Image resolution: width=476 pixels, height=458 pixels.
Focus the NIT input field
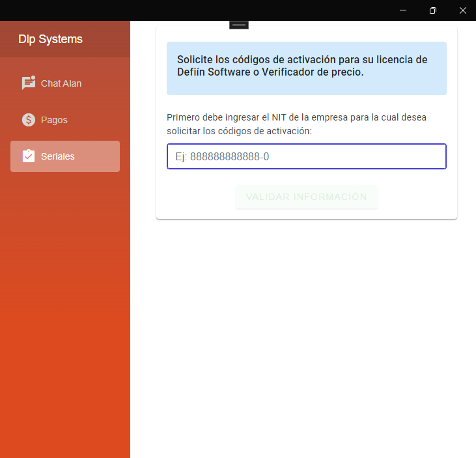pos(307,156)
